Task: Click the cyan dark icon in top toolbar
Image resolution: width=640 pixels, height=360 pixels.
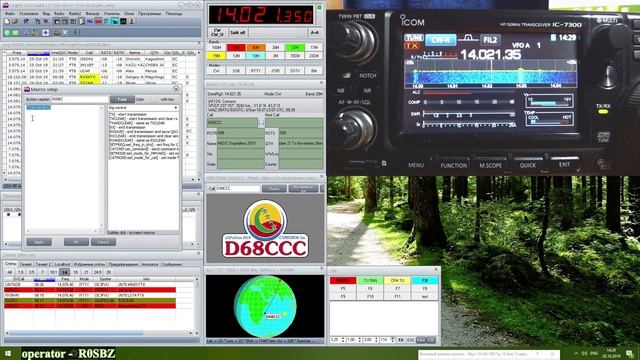Action: (x=115, y=21)
